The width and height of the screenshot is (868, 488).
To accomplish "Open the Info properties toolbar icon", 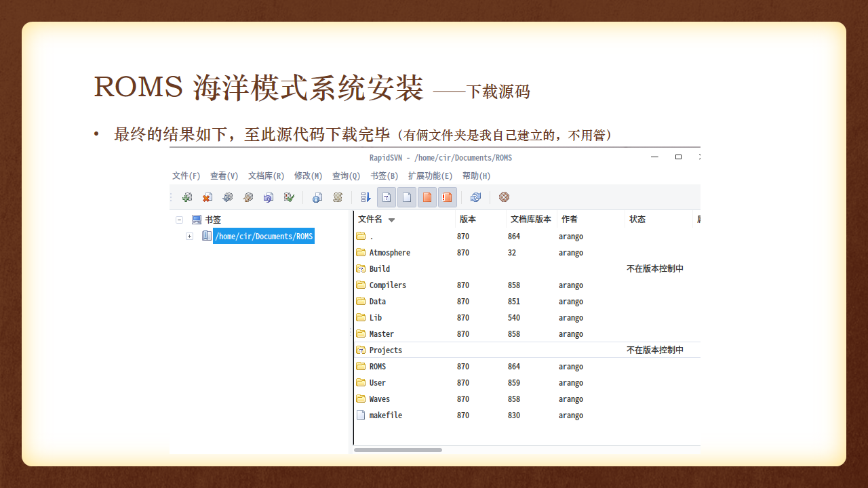I will click(x=317, y=197).
